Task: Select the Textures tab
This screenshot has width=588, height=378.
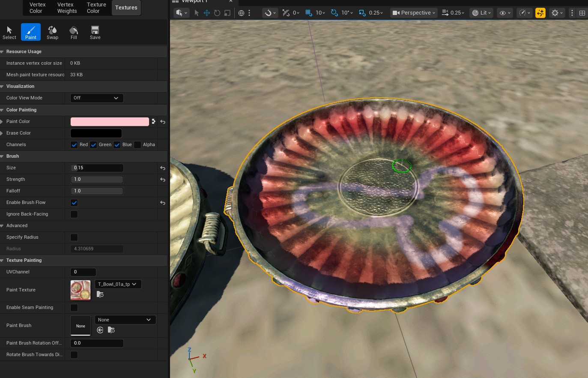Action: 126,8
